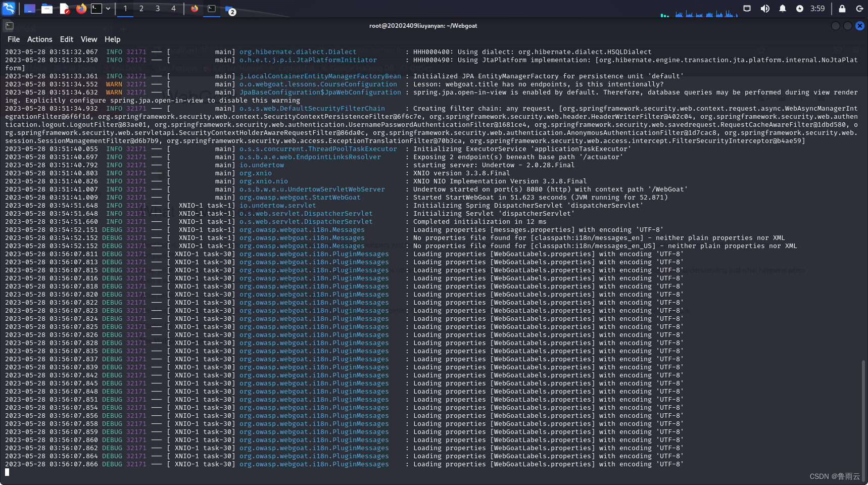Click the org.hibernate.dialect.Dialect logger name

point(298,52)
